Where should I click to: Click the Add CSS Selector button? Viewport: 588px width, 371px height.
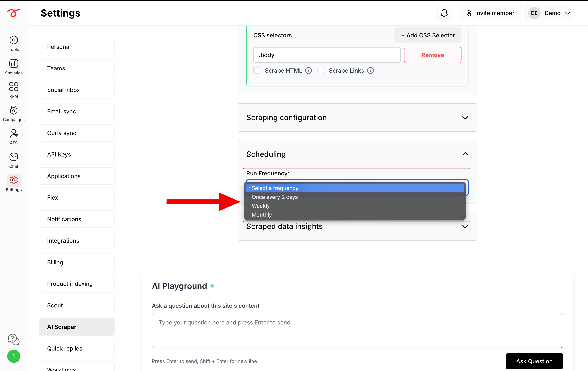[x=428, y=35]
